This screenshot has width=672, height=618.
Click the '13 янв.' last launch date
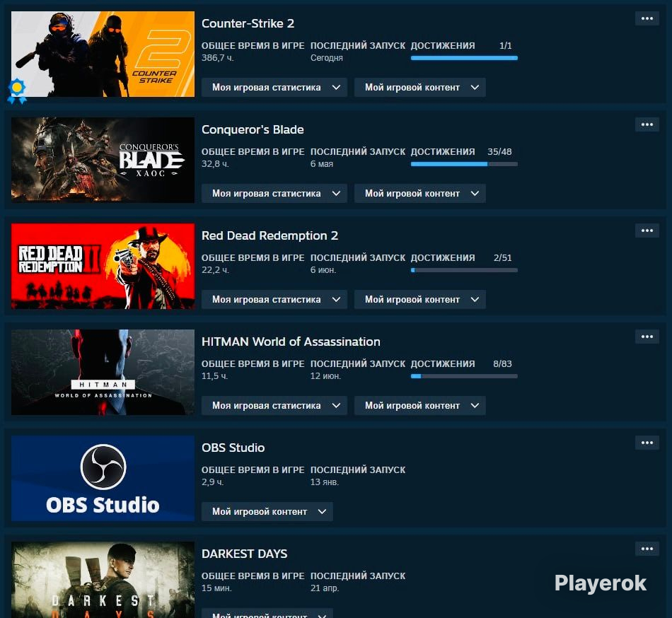[x=325, y=482]
